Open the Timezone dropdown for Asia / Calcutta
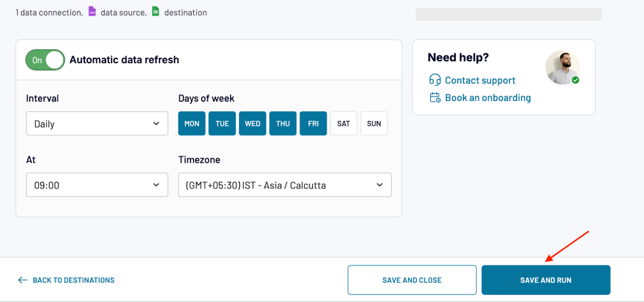The image size is (644, 302). [285, 185]
